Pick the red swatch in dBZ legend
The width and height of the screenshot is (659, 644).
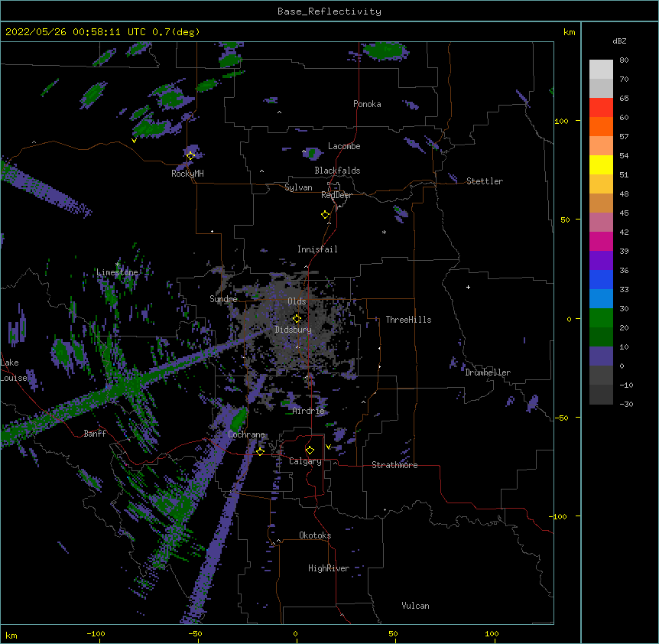(x=601, y=108)
